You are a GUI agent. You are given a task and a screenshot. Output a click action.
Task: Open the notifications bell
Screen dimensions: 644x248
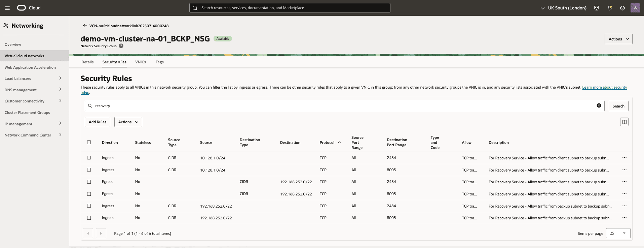pyautogui.click(x=609, y=8)
